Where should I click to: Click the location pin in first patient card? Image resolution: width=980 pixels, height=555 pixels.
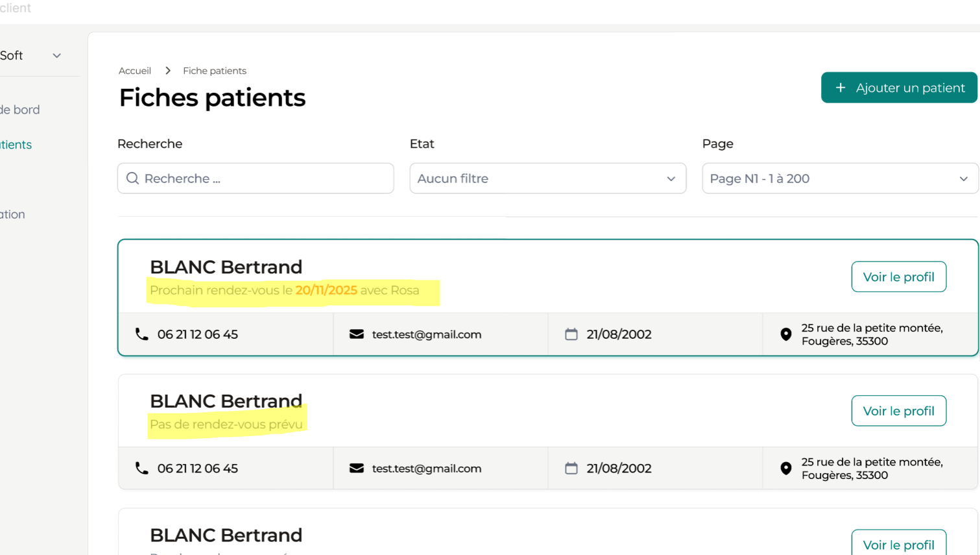785,334
